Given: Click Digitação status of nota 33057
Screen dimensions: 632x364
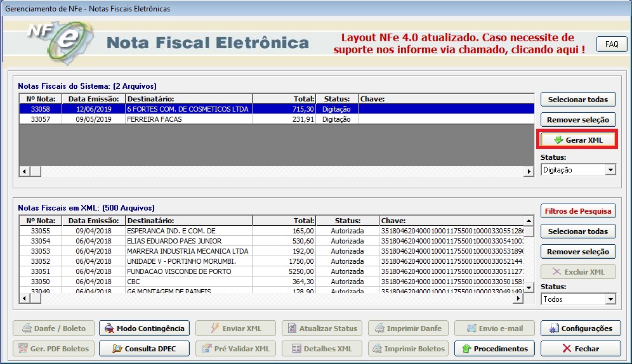Looking at the screenshot, I should pos(336,119).
